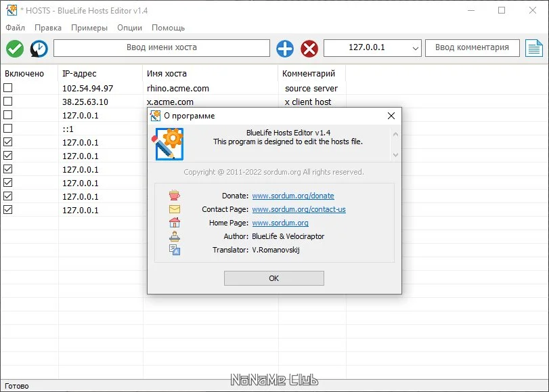Click the small icon in About dialog title
Screen dimensions: 549x392
click(155, 116)
